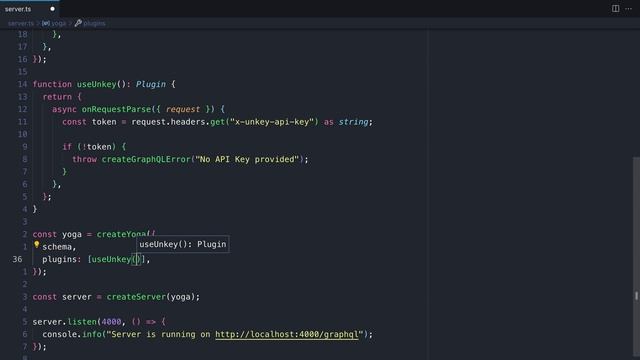Click 'createGraphQLError' call
This screenshot has width=640, height=360.
point(146,159)
